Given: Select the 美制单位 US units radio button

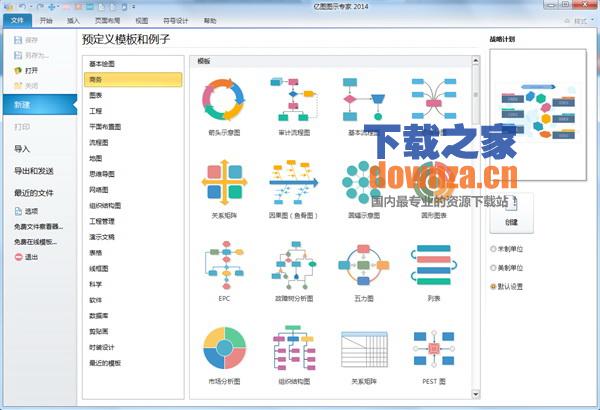Looking at the screenshot, I should [493, 268].
